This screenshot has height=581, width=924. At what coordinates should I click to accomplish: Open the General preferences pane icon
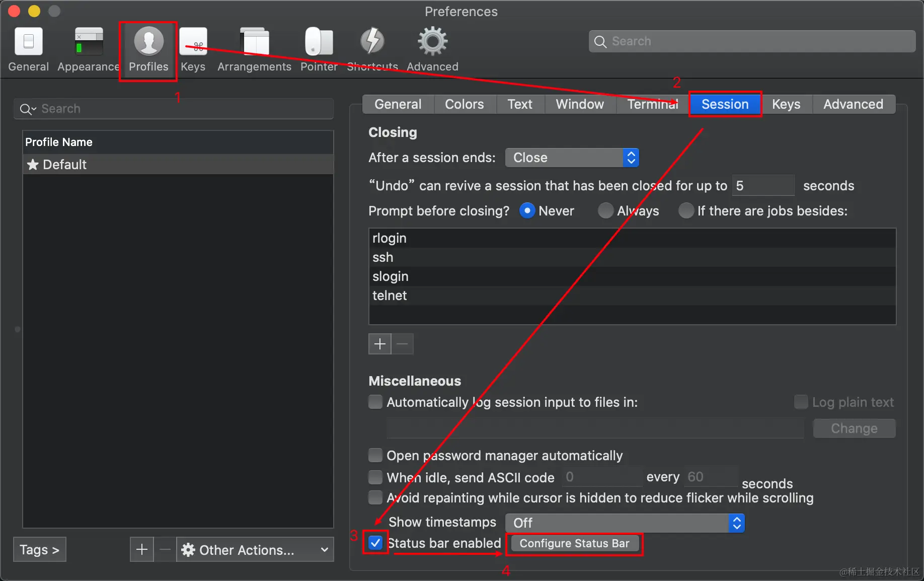(29, 41)
